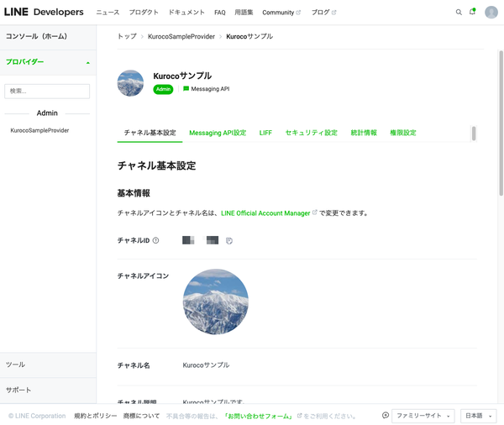504x425 pixels.
Task: Click the large チャネルアイコン mountain image
Action: pyautogui.click(x=215, y=302)
